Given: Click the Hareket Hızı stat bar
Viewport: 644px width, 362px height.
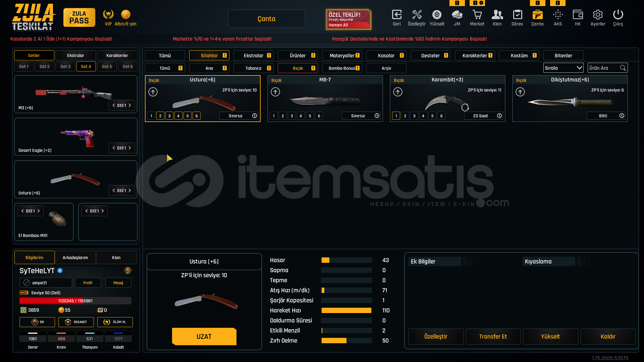Looking at the screenshot, I should coord(346,310).
